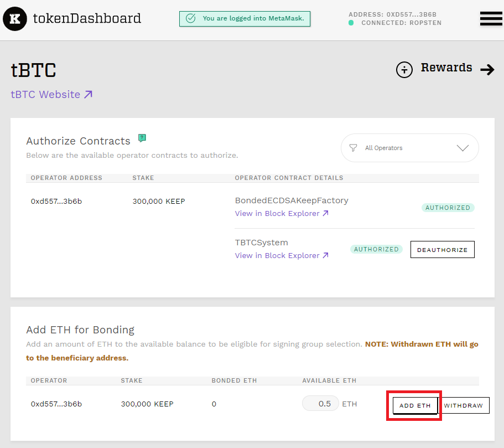Deauthorize the TBTCSystem contract
Viewport: 504px width, 448px height.
pos(442,250)
